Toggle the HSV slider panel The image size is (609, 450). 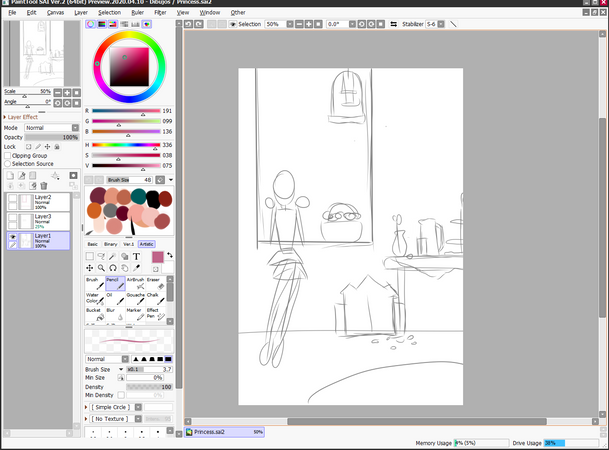tap(113, 24)
